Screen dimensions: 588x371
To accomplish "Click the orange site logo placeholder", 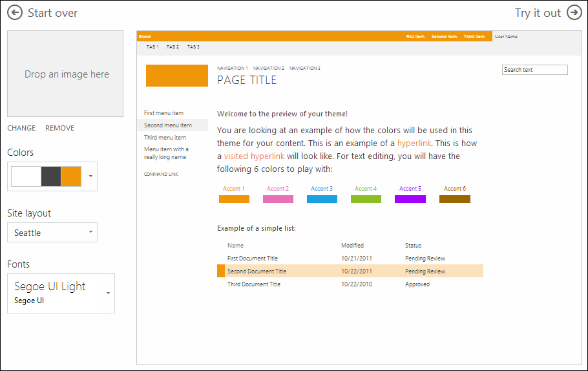I will 176,75.
